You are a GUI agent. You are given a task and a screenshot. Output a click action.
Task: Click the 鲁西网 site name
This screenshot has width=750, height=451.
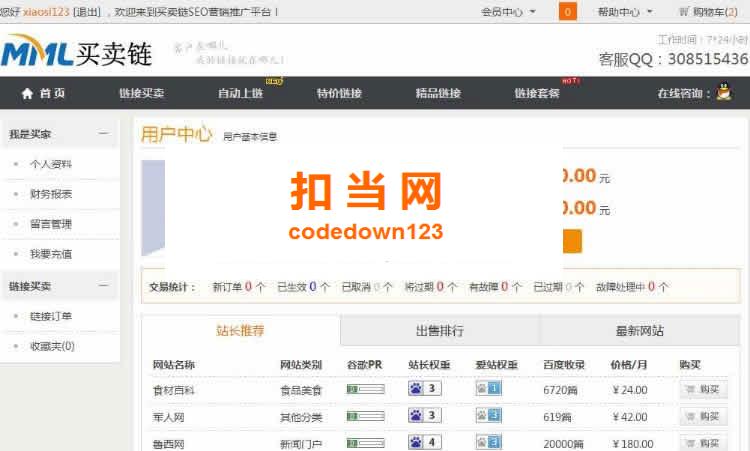[168, 444]
